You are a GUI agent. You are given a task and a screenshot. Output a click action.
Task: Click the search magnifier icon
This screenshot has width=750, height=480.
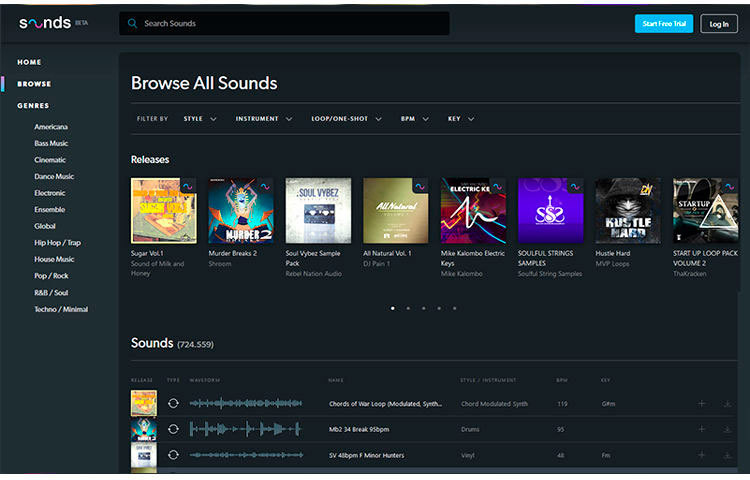click(132, 23)
